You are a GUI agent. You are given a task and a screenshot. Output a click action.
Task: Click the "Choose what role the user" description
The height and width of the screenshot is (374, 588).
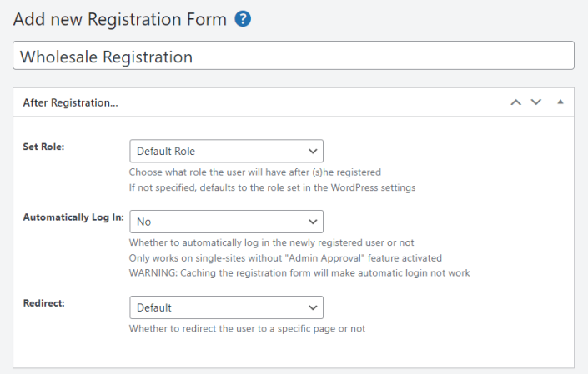[254, 172]
